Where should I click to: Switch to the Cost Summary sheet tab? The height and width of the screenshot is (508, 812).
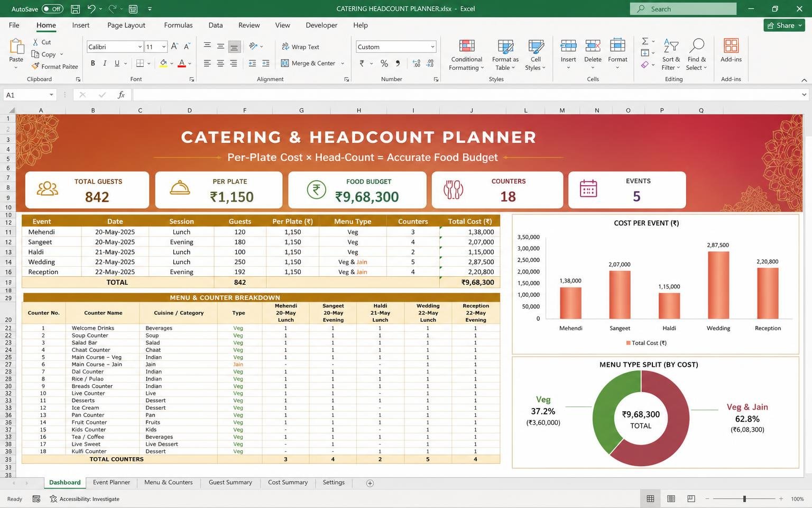(288, 483)
